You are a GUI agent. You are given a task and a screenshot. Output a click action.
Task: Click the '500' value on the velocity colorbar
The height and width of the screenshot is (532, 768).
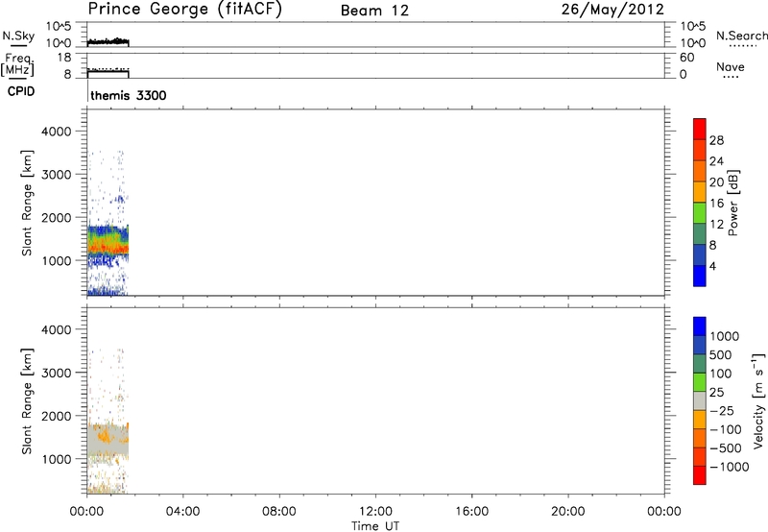click(720, 355)
